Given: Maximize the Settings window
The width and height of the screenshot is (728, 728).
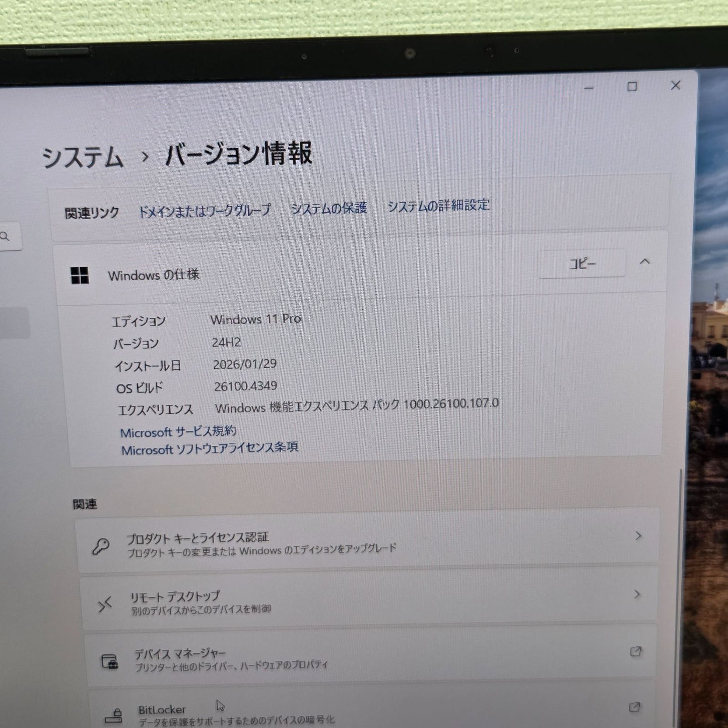Looking at the screenshot, I should tap(632, 87).
